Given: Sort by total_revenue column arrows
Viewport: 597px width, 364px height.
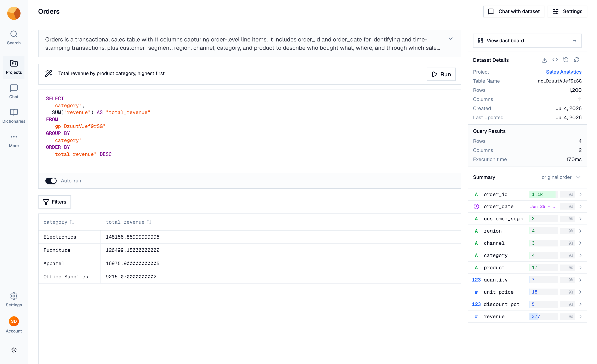Looking at the screenshot, I should click(x=149, y=222).
